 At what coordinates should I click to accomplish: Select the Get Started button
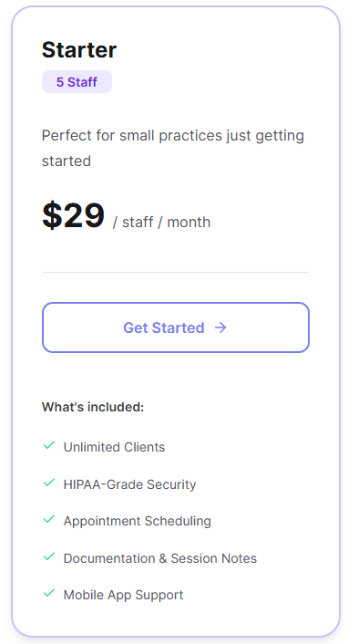[x=176, y=327]
